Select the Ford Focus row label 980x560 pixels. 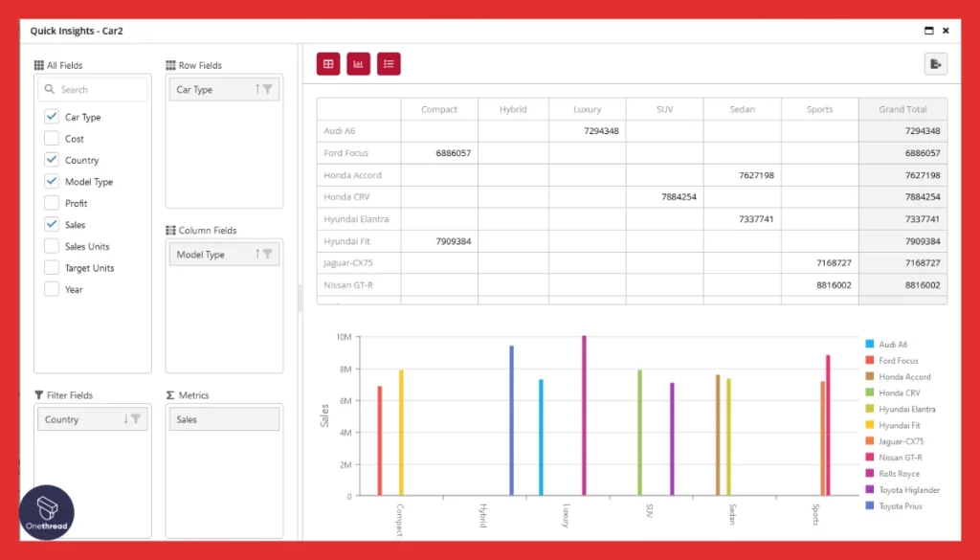(345, 153)
